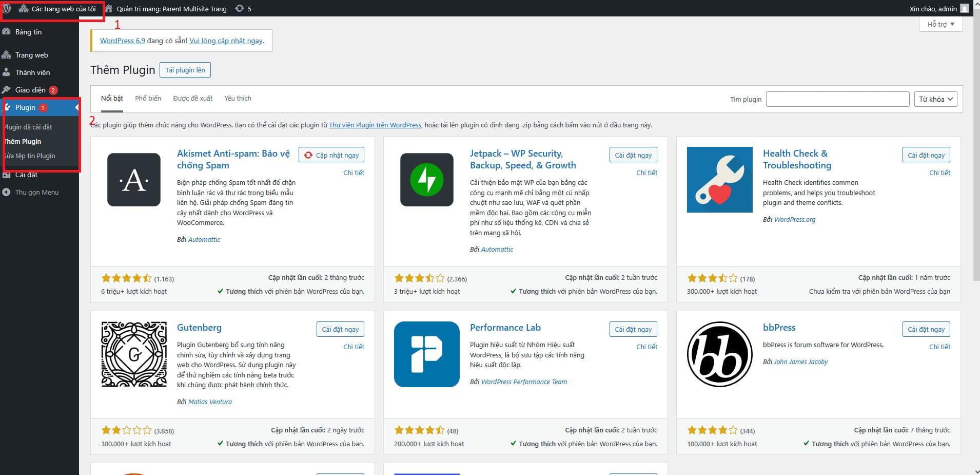Select the Bảng tin dashboard icon

(7, 31)
